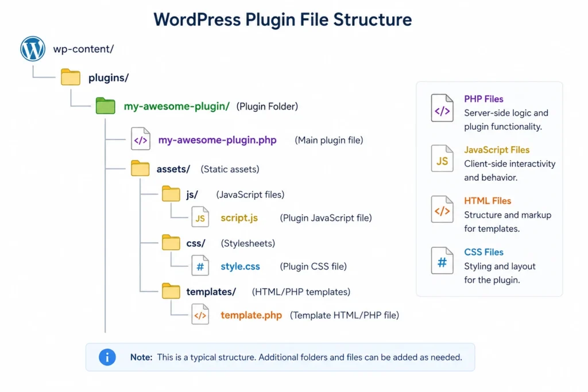This screenshot has height=392, width=588.
Task: Select the template.php file name
Action: 252,315
